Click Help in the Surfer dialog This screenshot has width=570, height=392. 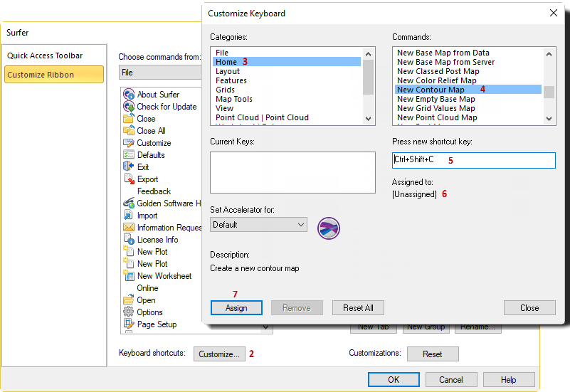click(x=509, y=380)
